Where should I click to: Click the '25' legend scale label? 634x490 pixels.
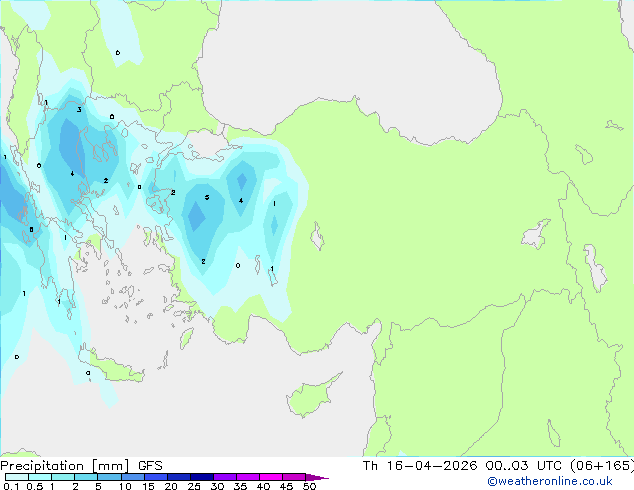tap(194, 486)
